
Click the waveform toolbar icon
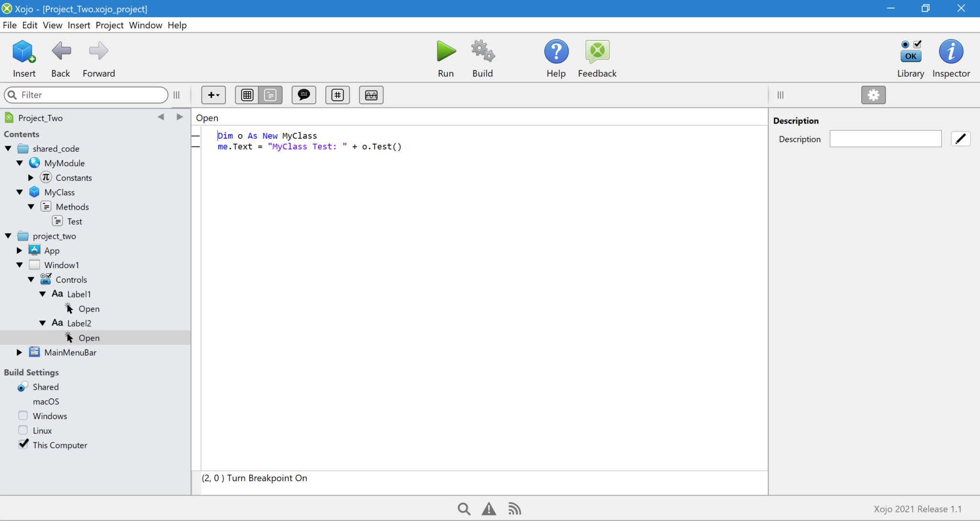pos(371,95)
